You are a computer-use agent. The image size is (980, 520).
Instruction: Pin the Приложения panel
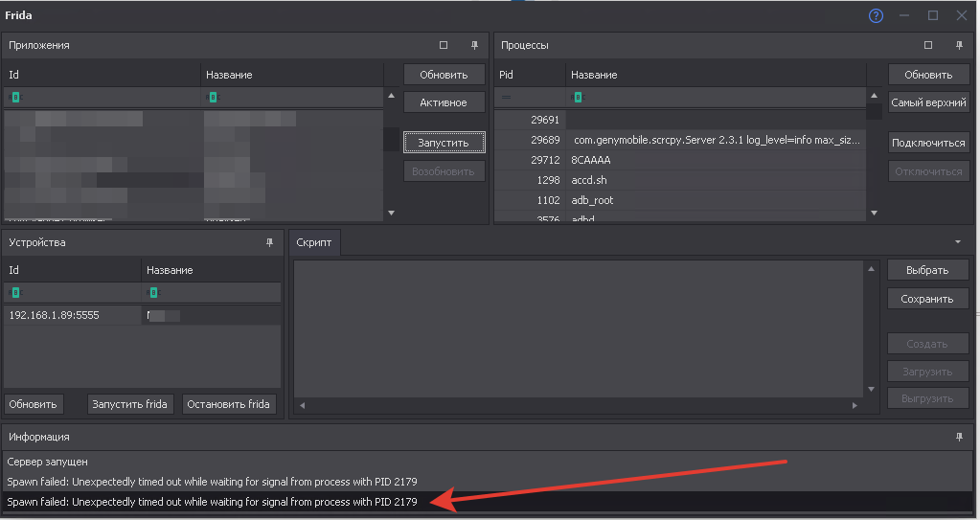click(x=474, y=45)
